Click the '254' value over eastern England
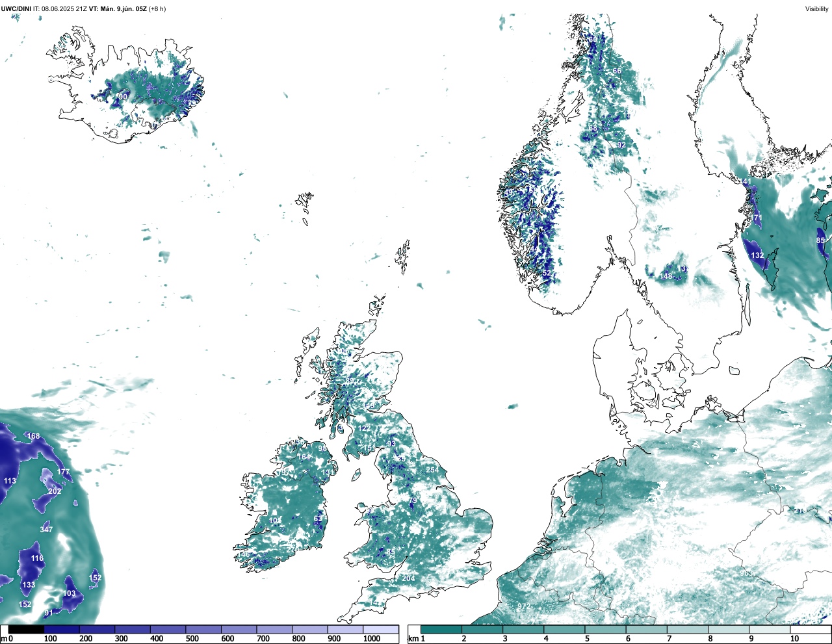832x644 pixels. (432, 470)
